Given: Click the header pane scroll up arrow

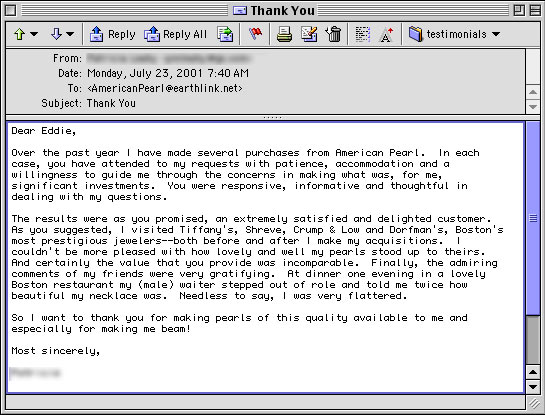Looking at the screenshot, I should [533, 92].
